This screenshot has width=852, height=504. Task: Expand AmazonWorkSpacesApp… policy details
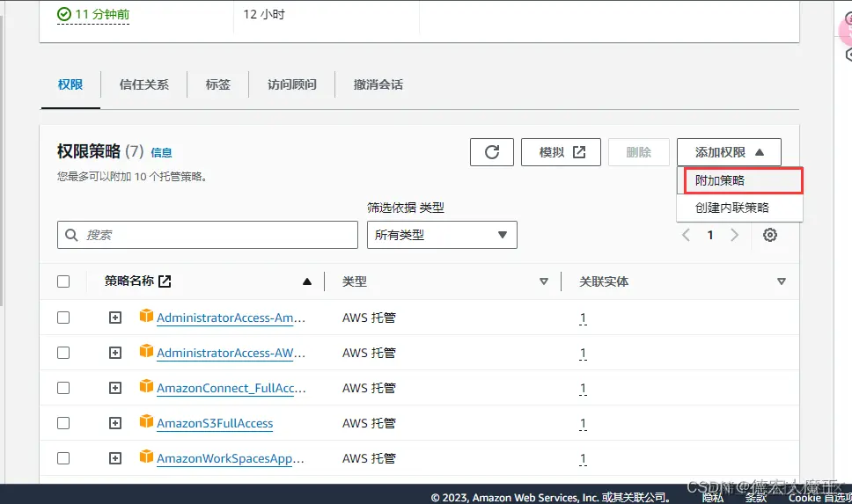115,458
